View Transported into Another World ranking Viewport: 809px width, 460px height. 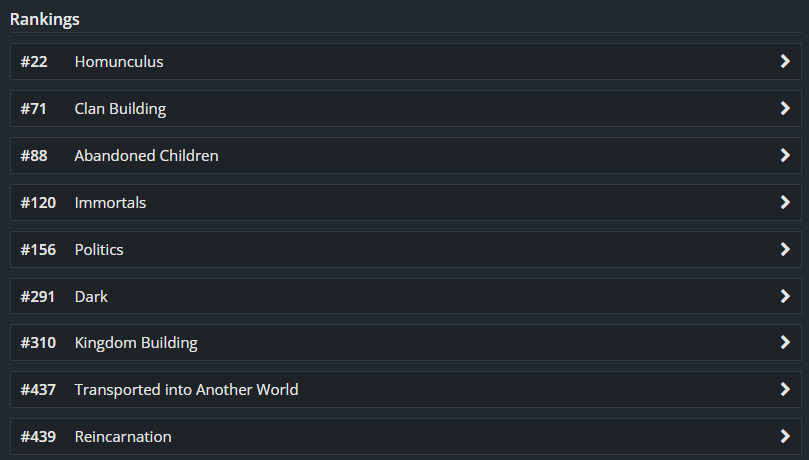tap(186, 390)
